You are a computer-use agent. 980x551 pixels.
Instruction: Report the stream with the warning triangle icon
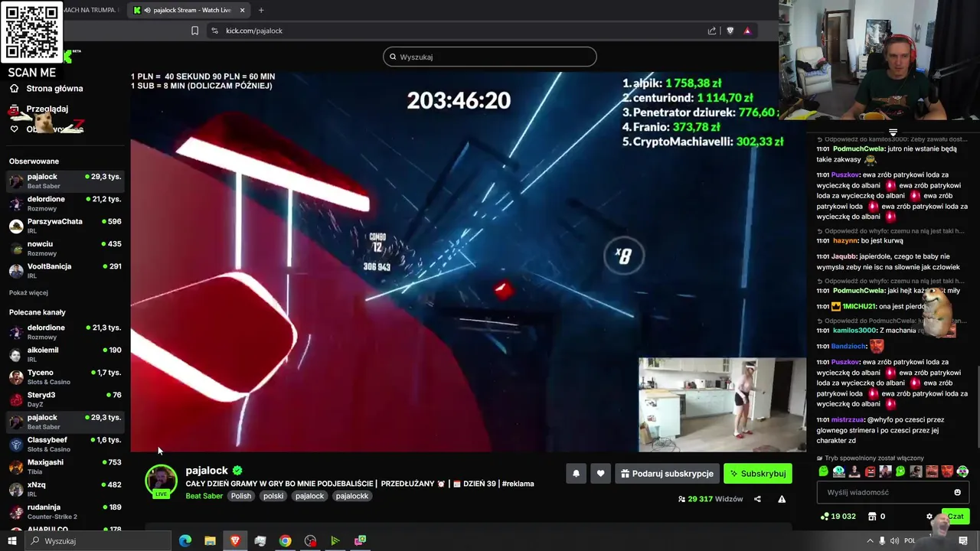(x=782, y=499)
